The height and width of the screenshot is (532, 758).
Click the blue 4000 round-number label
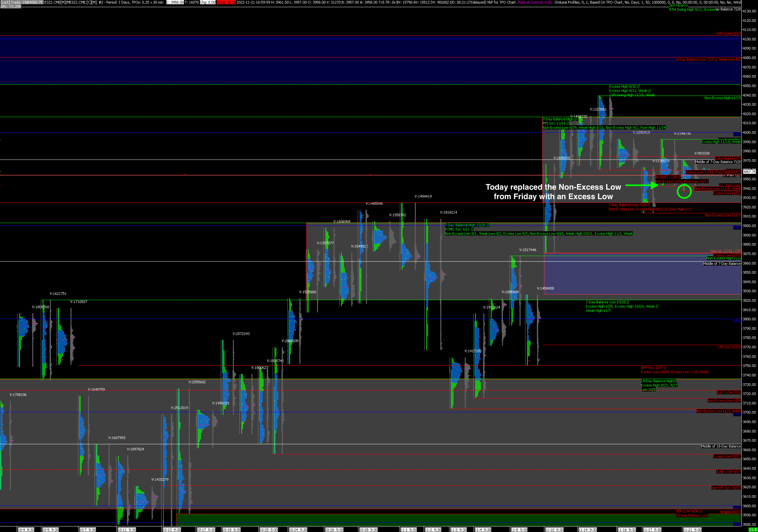pyautogui.click(x=736, y=134)
